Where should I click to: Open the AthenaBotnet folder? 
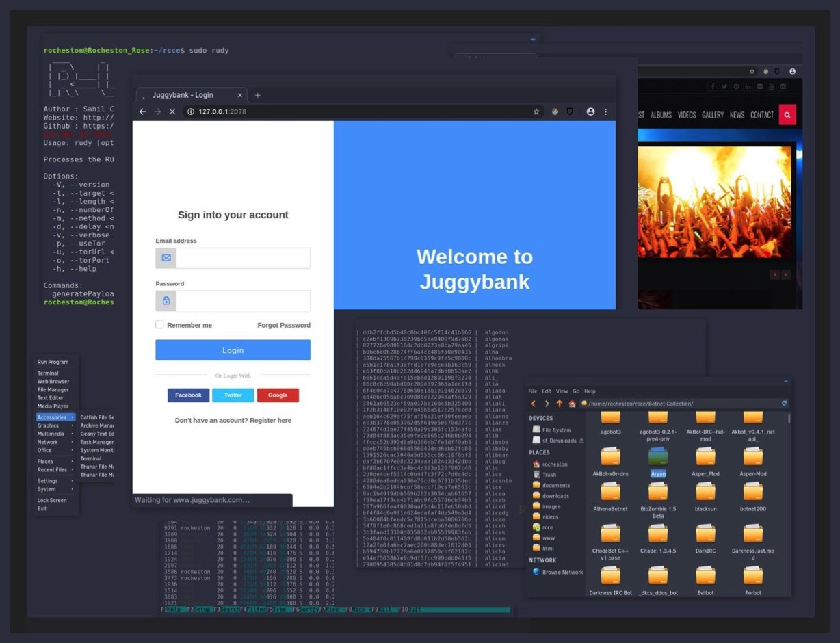(x=610, y=497)
